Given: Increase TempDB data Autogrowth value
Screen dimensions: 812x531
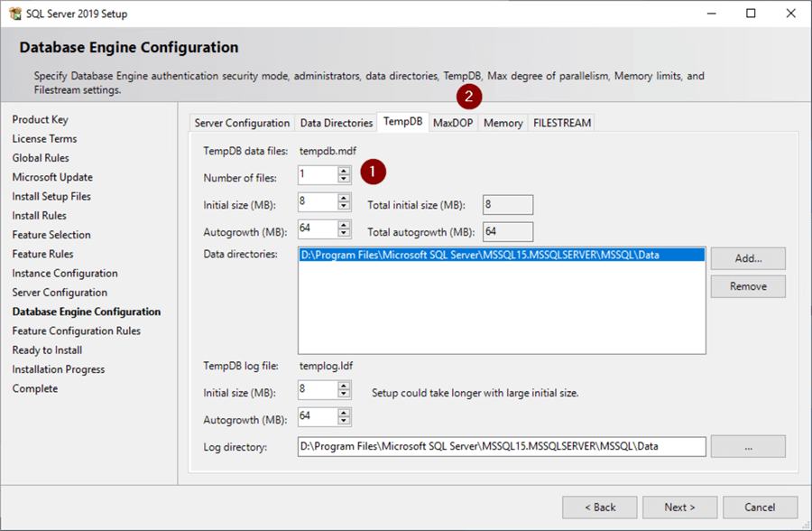Looking at the screenshot, I should pyautogui.click(x=344, y=225).
